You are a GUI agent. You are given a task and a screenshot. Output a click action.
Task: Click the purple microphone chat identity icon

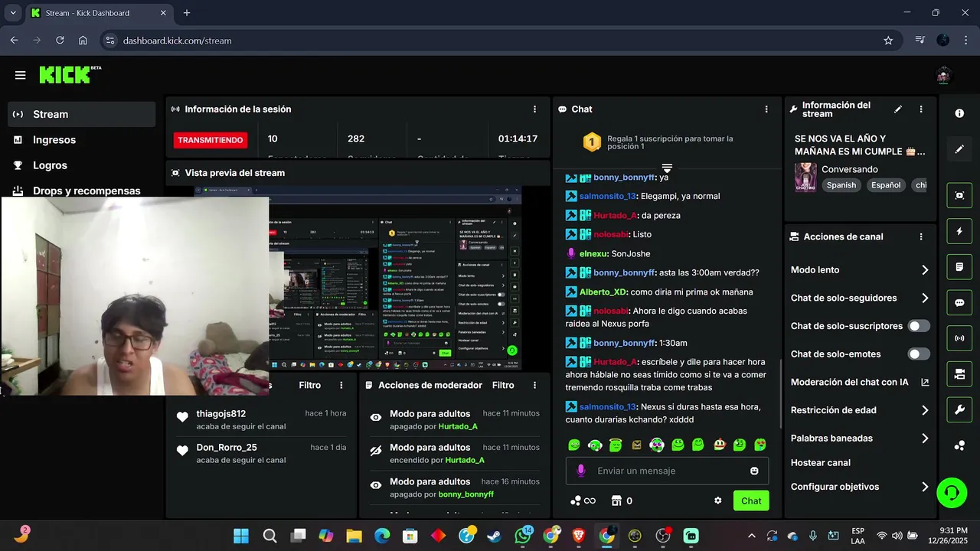click(580, 471)
